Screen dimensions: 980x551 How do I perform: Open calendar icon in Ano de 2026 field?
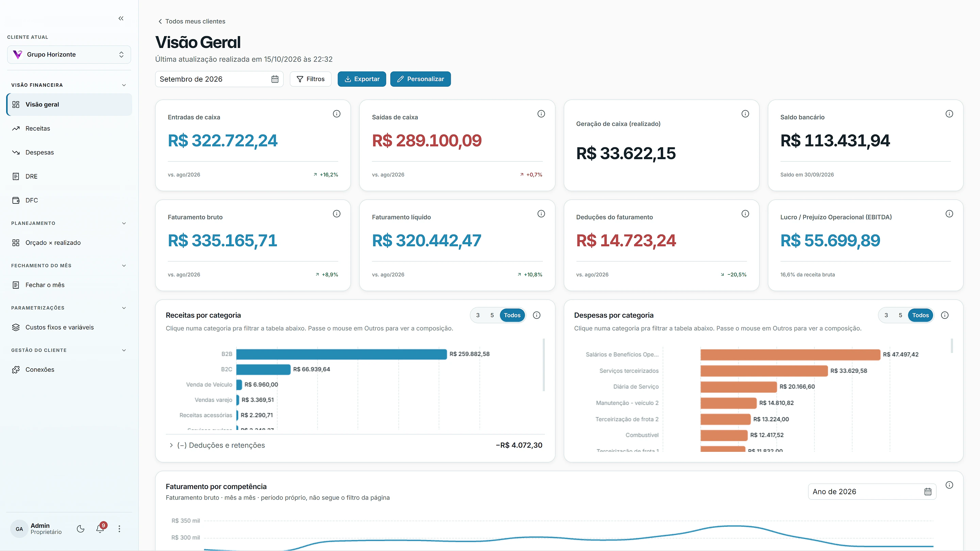point(928,492)
